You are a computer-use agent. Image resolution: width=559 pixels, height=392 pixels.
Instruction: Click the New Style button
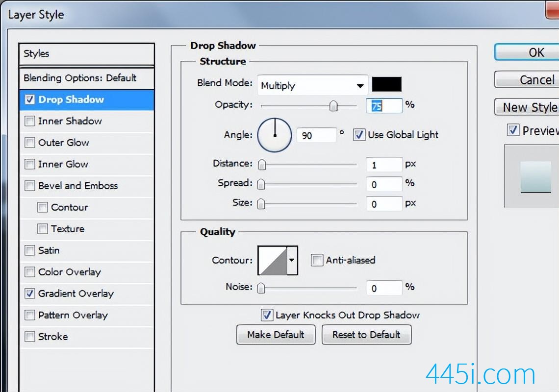(527, 107)
